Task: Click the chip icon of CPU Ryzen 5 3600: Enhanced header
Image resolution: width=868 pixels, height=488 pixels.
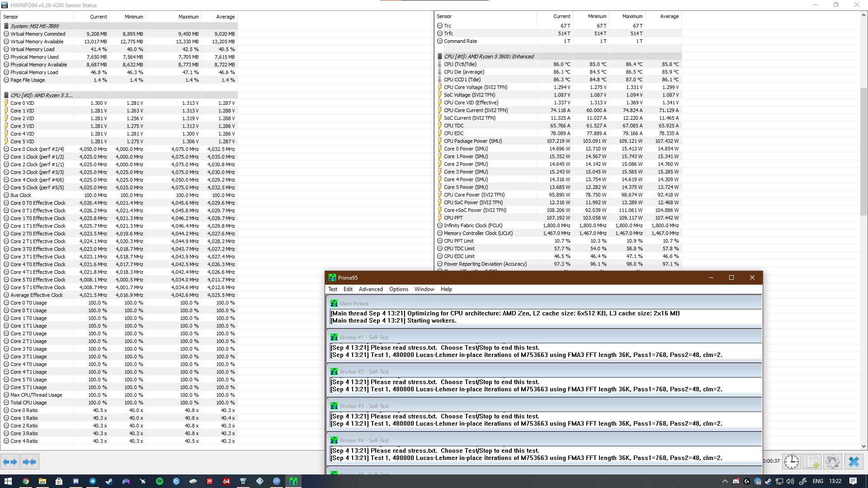Action: (x=440, y=56)
